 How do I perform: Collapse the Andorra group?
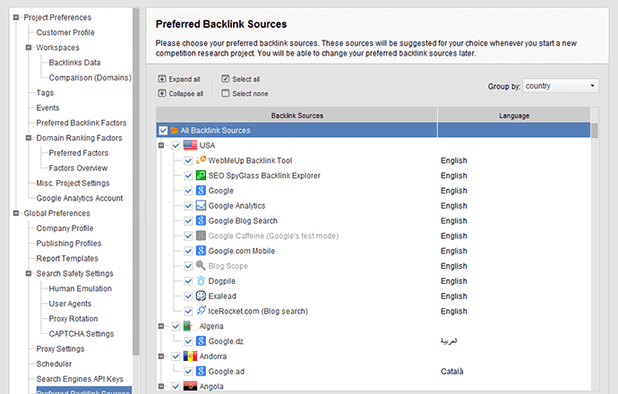click(161, 356)
